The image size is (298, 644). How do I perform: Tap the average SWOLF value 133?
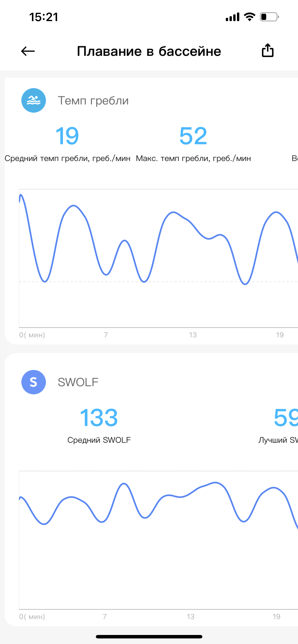pyautogui.click(x=99, y=418)
